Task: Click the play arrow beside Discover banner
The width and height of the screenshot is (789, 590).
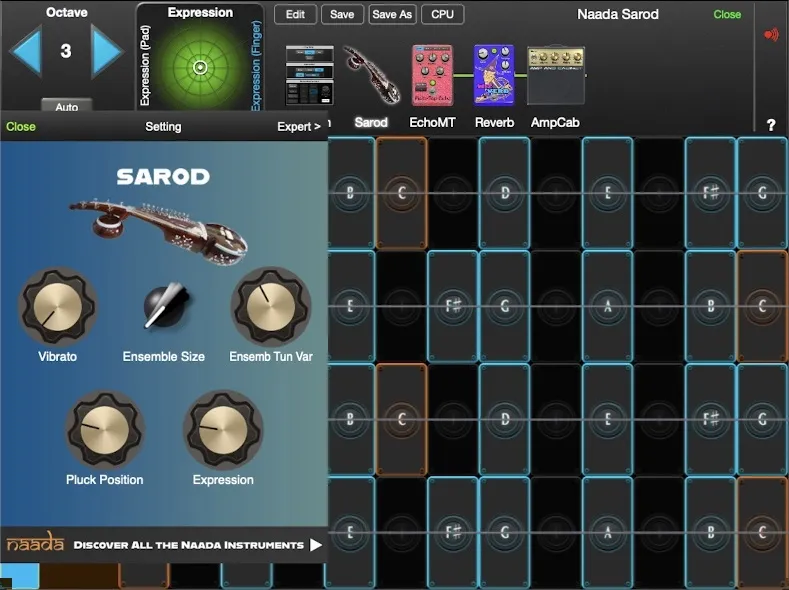Action: (315, 545)
